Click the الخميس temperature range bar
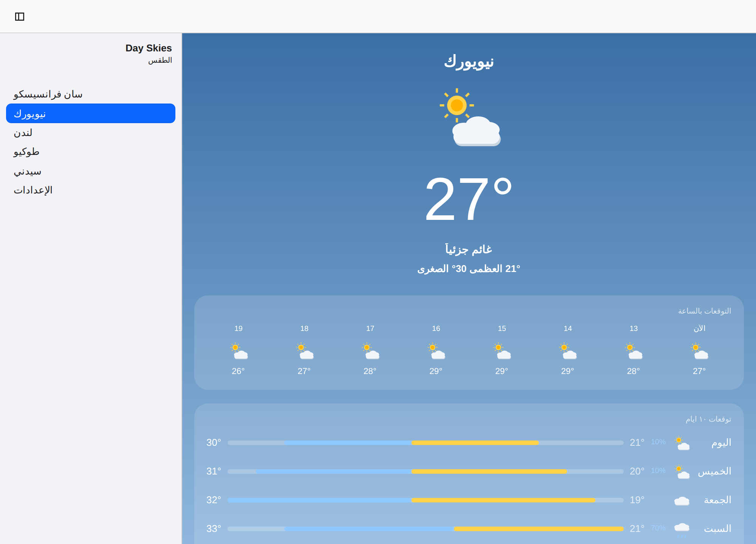 click(426, 471)
